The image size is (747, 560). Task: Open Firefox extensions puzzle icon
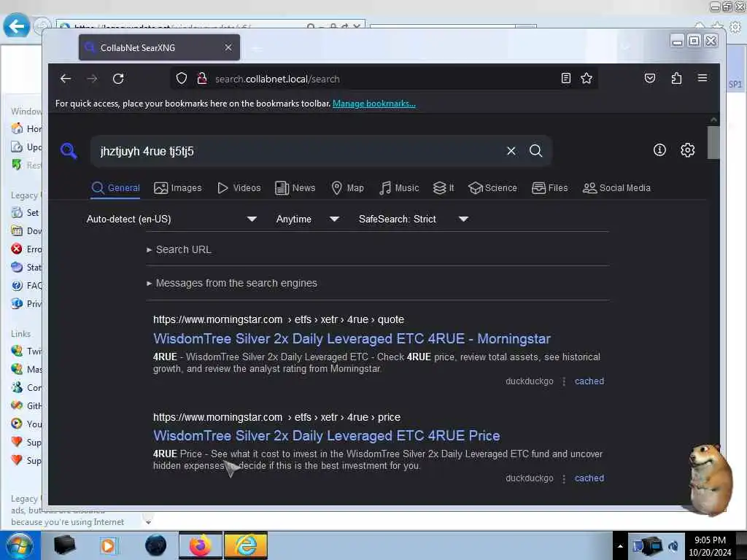(676, 79)
